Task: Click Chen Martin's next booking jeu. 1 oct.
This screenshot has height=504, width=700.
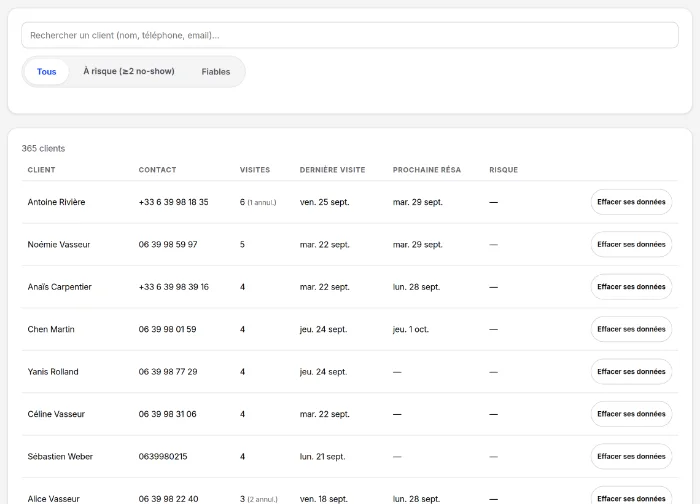Action: [410, 329]
